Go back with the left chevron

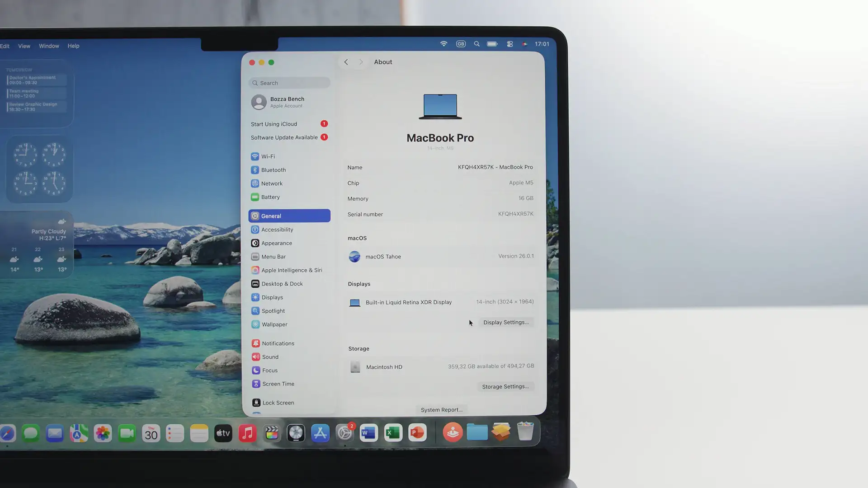tap(346, 62)
